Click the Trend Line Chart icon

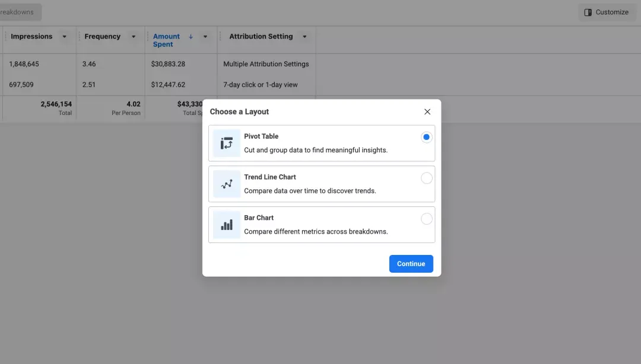227,184
